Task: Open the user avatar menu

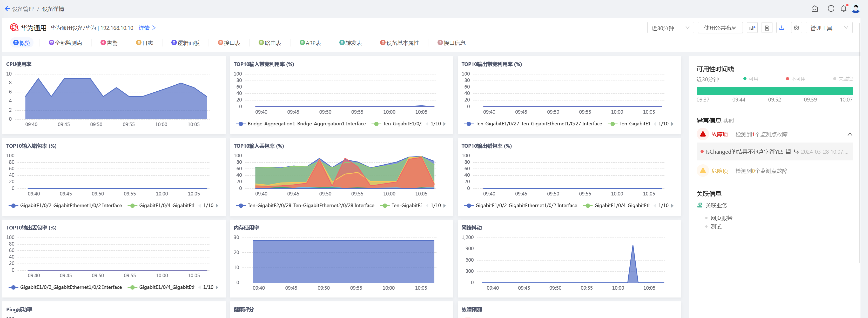Action: pos(856,9)
